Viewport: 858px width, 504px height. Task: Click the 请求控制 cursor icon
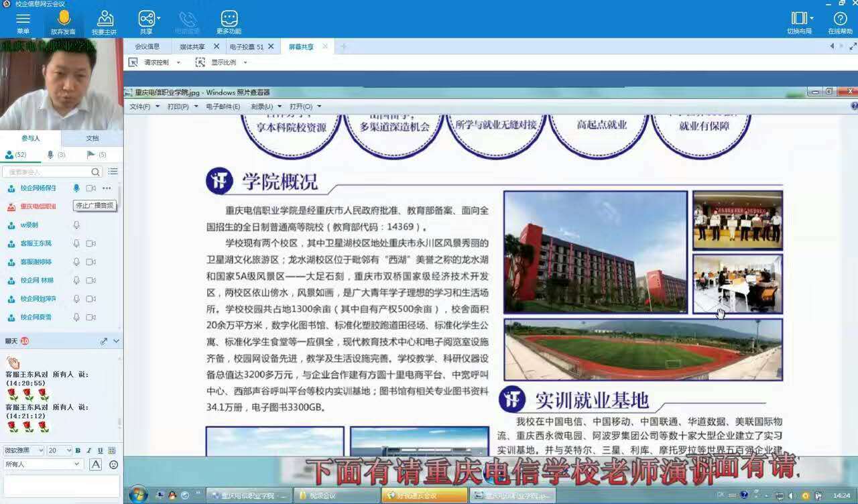pos(133,62)
